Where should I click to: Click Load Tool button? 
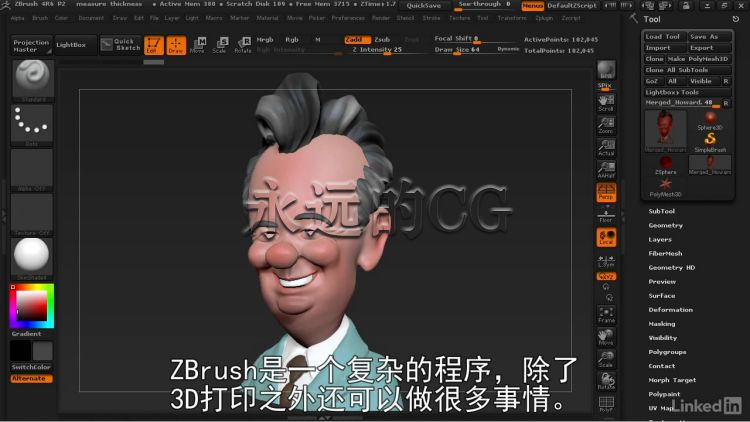(x=665, y=37)
